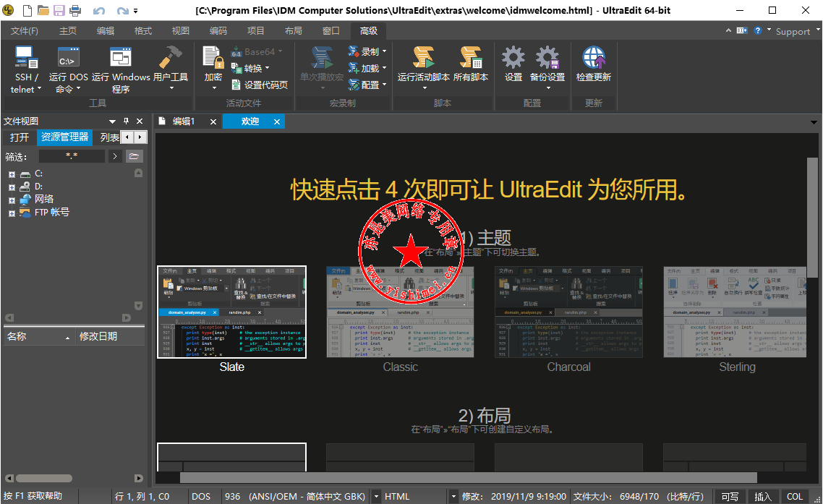Click the filter *.* input field
823x504 pixels.
click(72, 156)
